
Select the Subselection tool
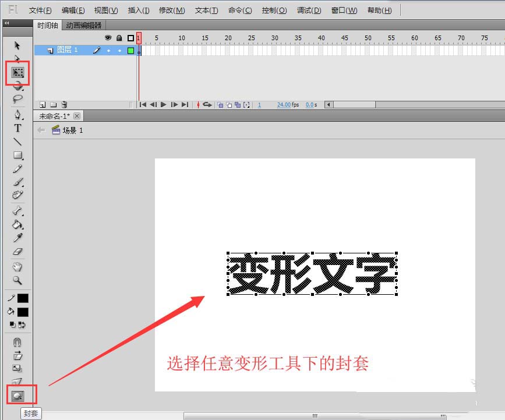tap(17, 58)
